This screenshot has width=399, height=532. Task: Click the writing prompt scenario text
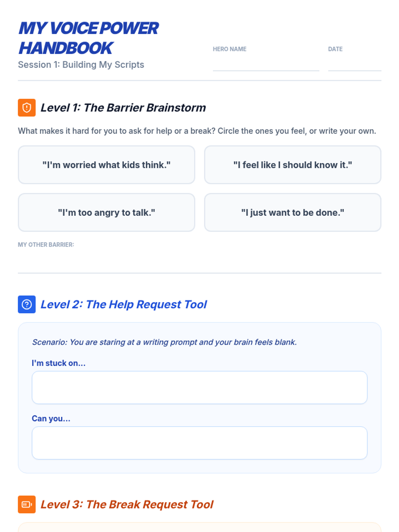tap(164, 342)
